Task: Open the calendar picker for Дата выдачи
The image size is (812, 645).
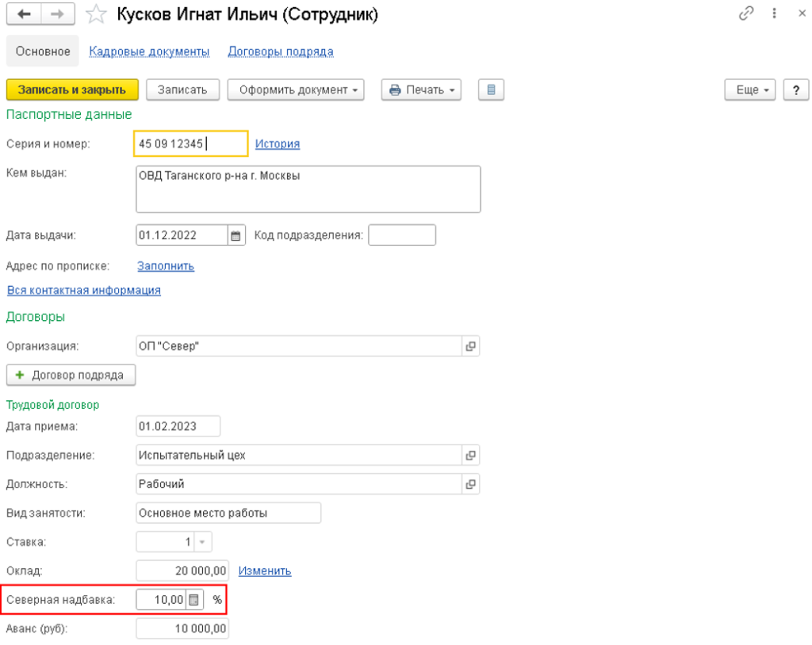Action: pyautogui.click(x=235, y=235)
